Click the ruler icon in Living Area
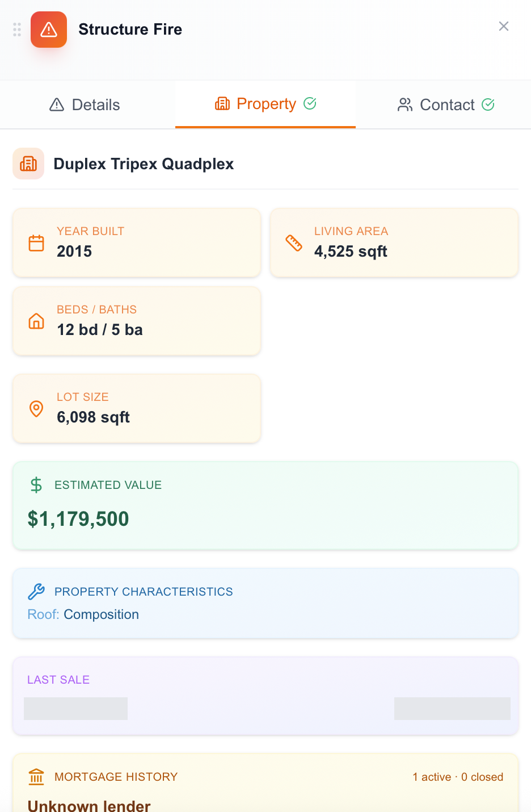Image resolution: width=531 pixels, height=812 pixels. (x=294, y=243)
